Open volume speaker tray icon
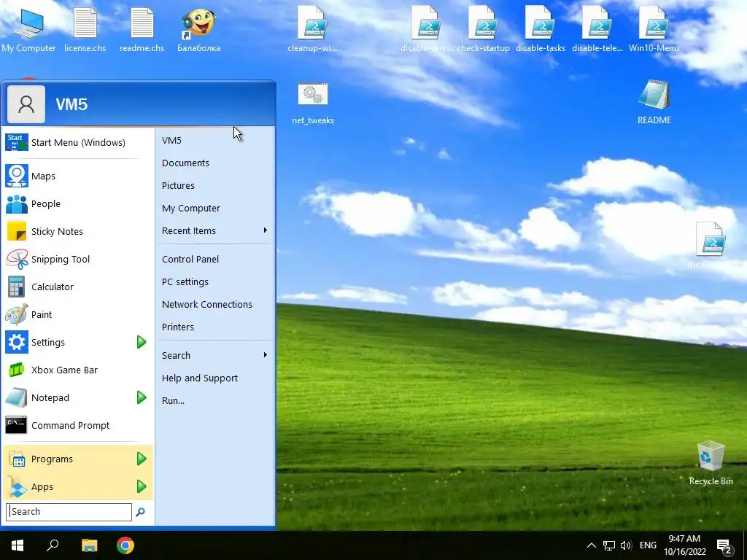The image size is (747, 560). (626, 545)
